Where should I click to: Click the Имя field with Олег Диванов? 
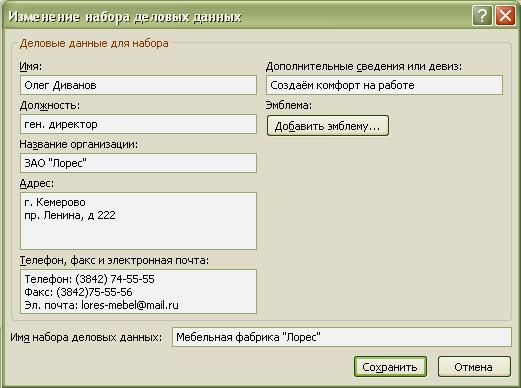138,85
